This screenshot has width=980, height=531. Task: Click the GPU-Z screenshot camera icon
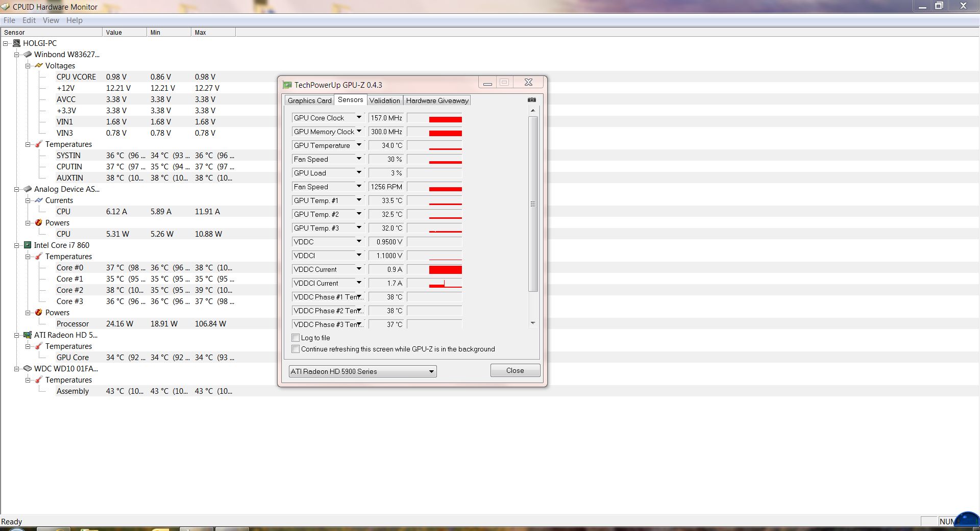tap(532, 100)
